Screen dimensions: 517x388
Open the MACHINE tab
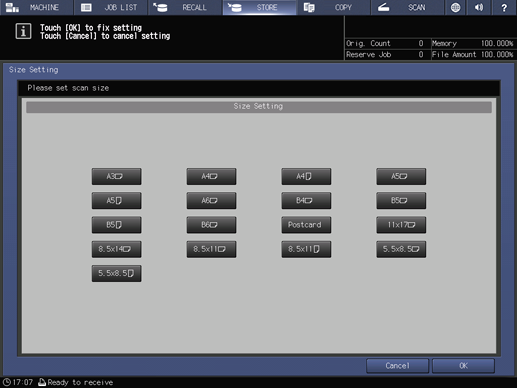click(37, 7)
